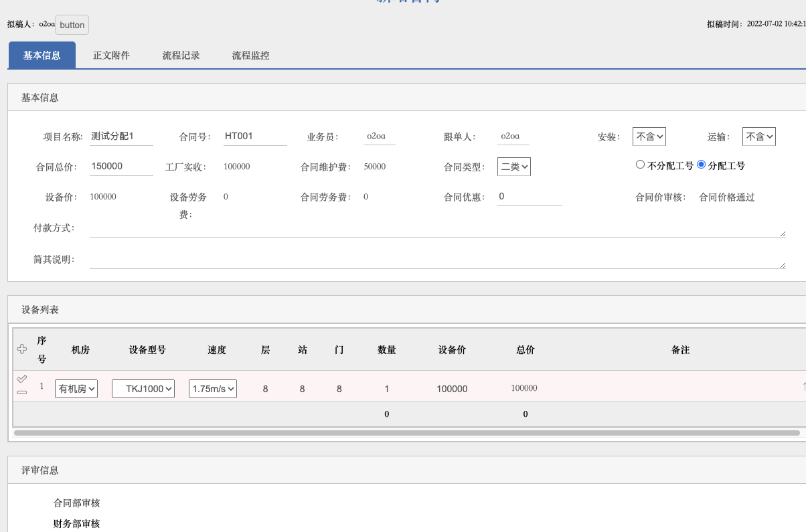The height and width of the screenshot is (532, 806).
Task: Click the checkmark icon on row 1
Action: pyautogui.click(x=22, y=379)
